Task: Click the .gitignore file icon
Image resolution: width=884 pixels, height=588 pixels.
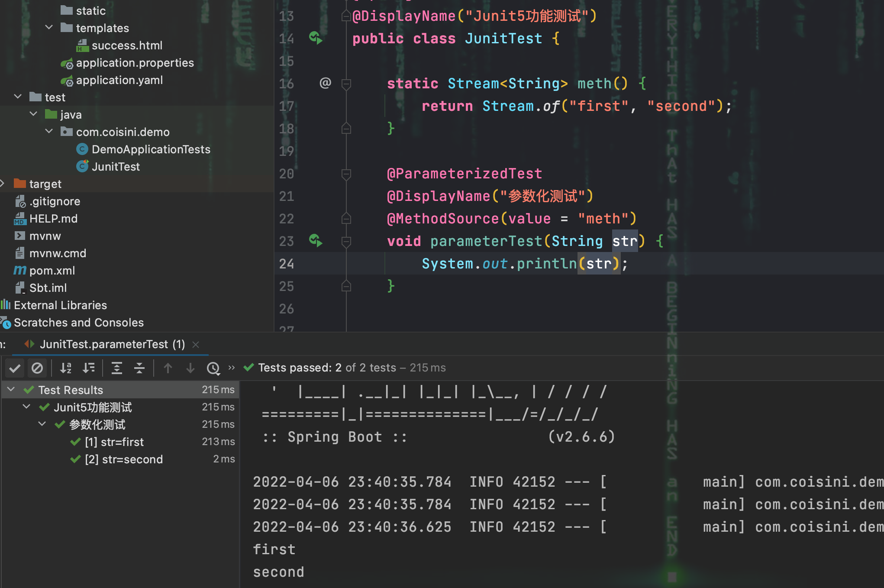Action: pos(20,201)
